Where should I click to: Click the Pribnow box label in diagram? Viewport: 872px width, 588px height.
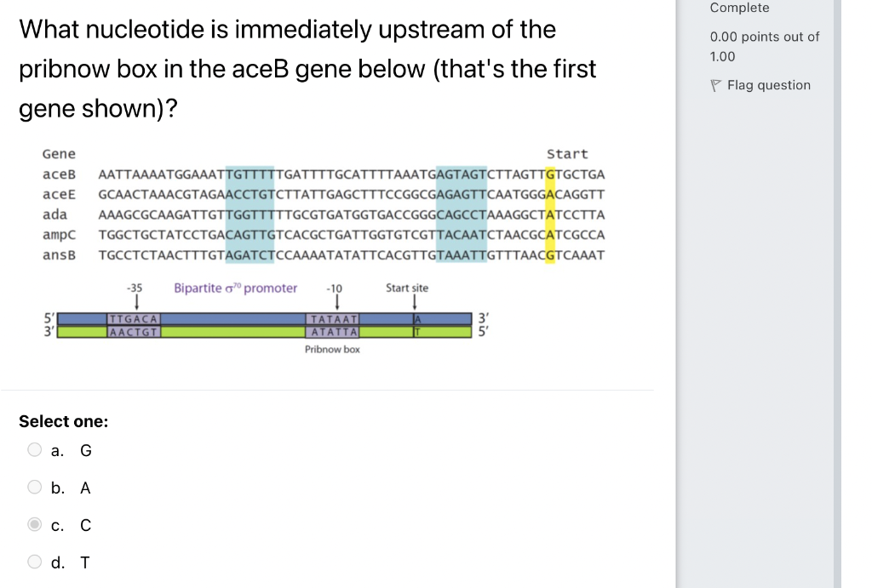332,349
